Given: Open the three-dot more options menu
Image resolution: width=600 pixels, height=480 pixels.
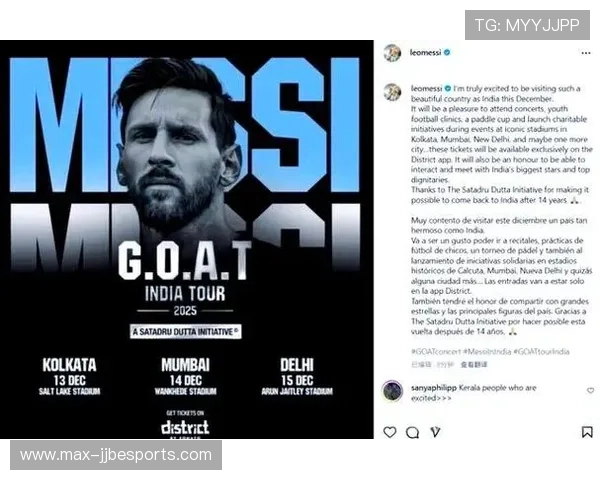Looking at the screenshot, I should point(586,53).
